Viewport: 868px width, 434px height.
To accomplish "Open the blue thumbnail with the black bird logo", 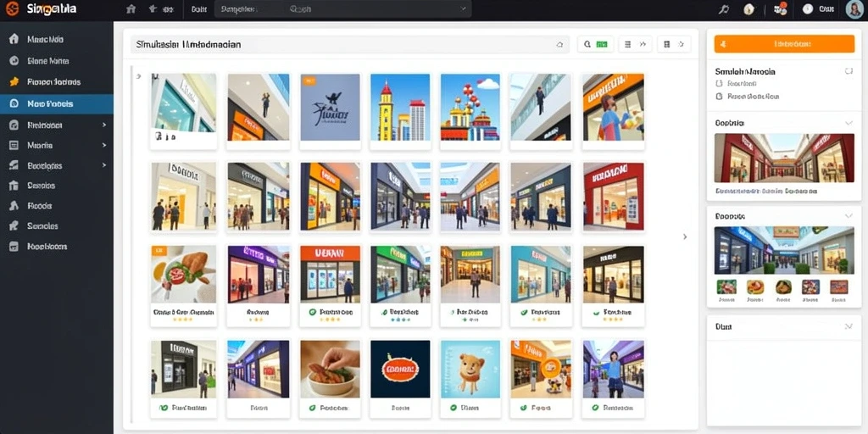I will coord(330,108).
